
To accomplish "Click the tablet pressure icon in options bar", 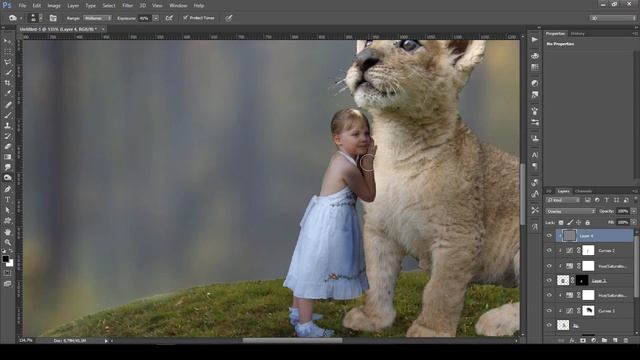I will click(229, 18).
